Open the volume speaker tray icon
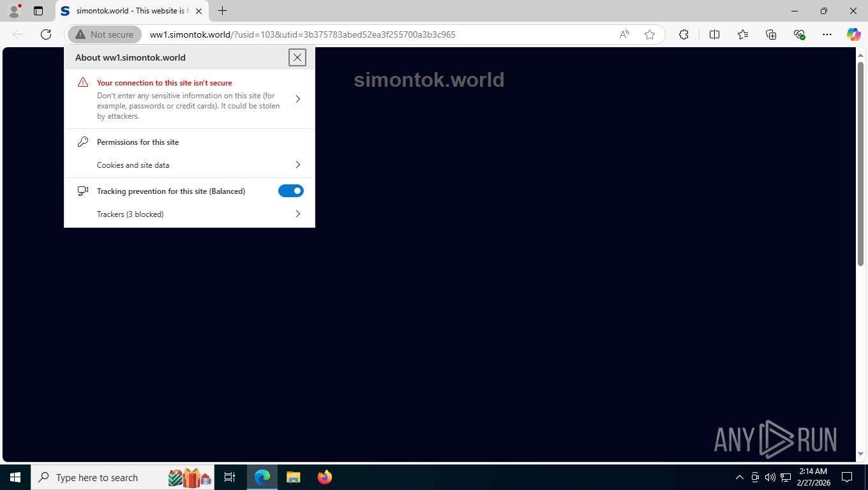The height and width of the screenshot is (490, 868). tap(770, 477)
